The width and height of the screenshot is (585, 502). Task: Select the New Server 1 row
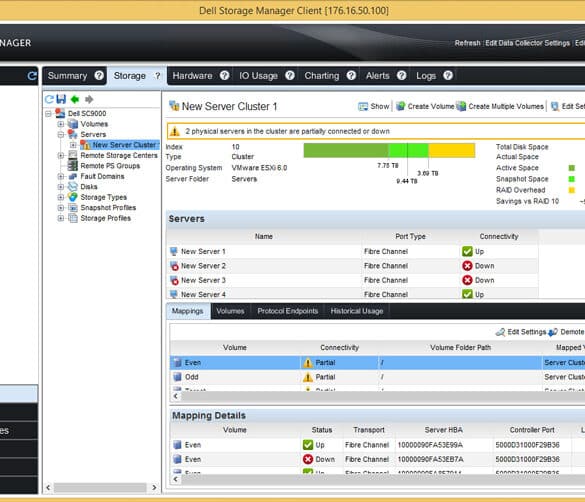[x=352, y=251]
